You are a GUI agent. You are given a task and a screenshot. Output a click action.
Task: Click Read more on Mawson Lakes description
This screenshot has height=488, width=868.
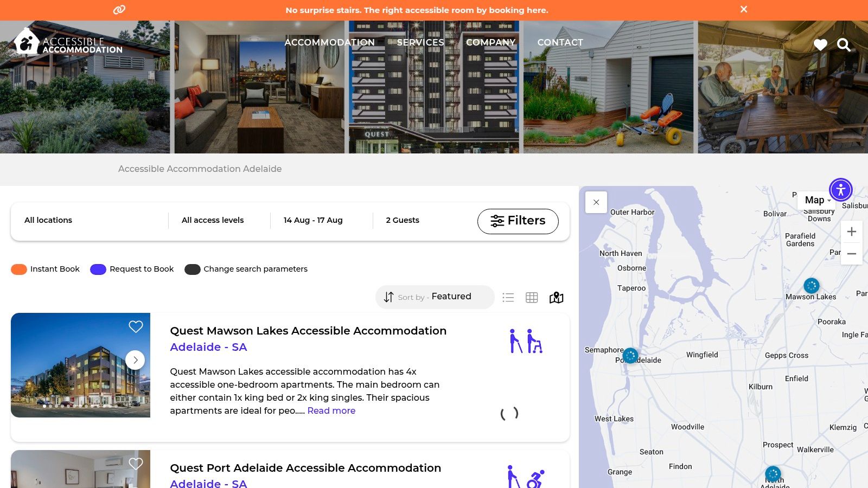[331, 410]
